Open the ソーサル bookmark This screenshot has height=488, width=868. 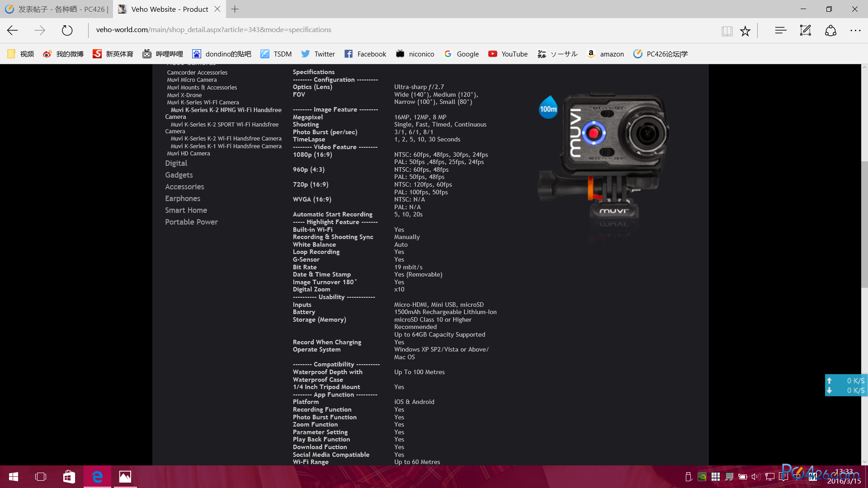[557, 54]
